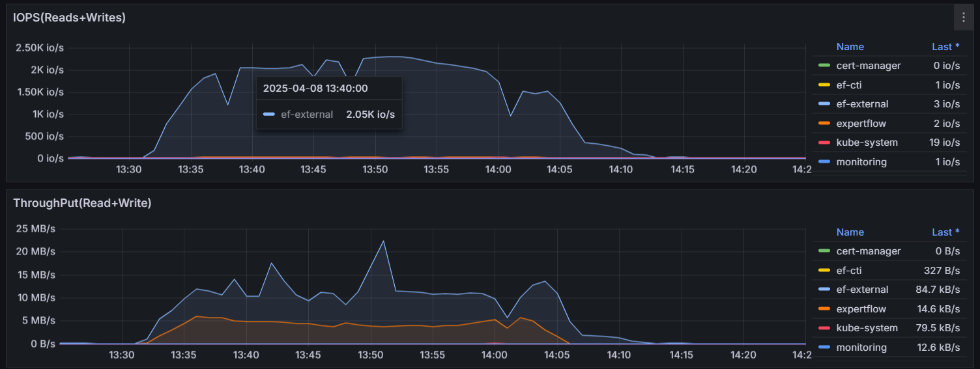
Task: Click the cert-manager color line in IOPS legend
Action: coord(824,66)
